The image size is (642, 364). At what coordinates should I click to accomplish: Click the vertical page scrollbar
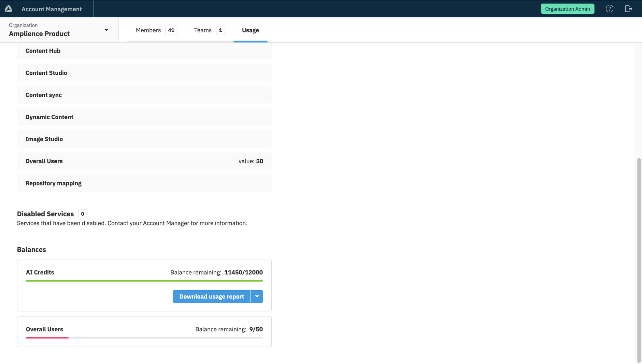click(639, 259)
